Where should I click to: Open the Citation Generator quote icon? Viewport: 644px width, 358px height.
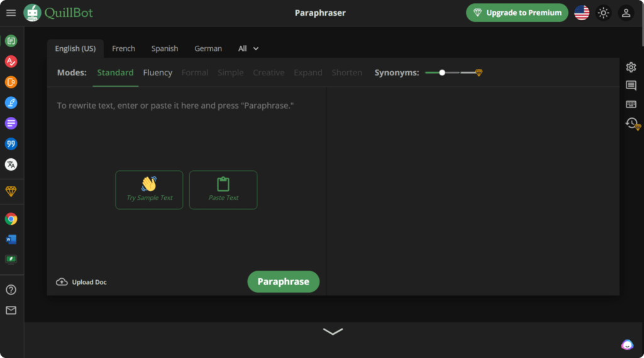pos(11,144)
